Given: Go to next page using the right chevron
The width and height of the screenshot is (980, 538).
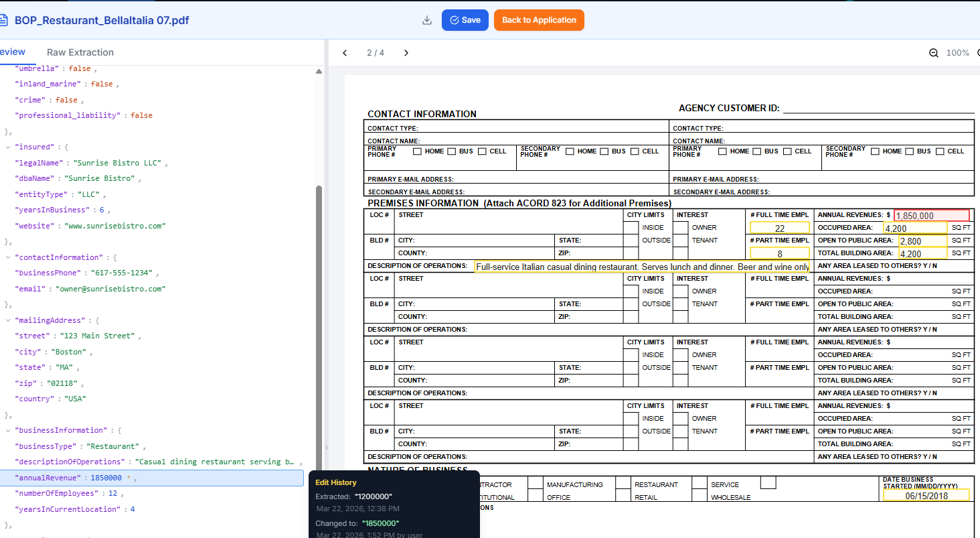Looking at the screenshot, I should (406, 52).
